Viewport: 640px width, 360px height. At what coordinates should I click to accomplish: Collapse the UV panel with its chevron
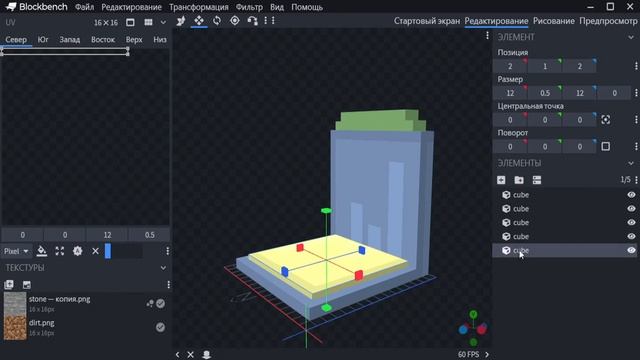[x=163, y=22]
